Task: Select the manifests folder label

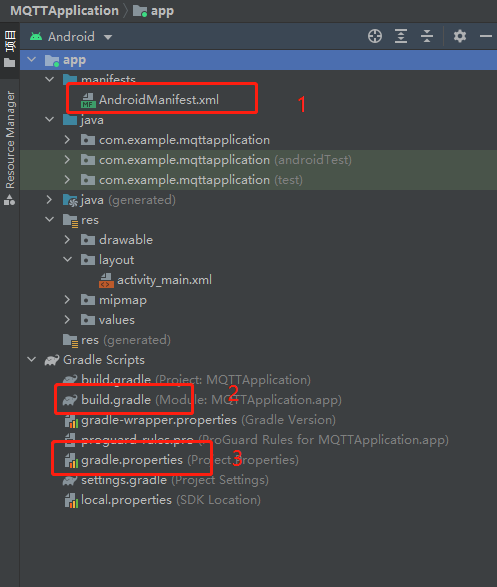Action: pos(108,79)
